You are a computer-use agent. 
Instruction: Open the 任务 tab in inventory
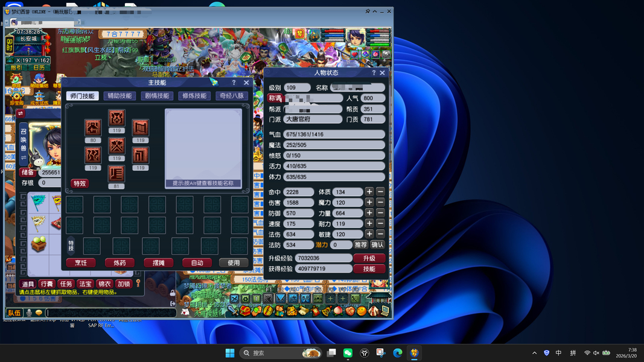66,284
